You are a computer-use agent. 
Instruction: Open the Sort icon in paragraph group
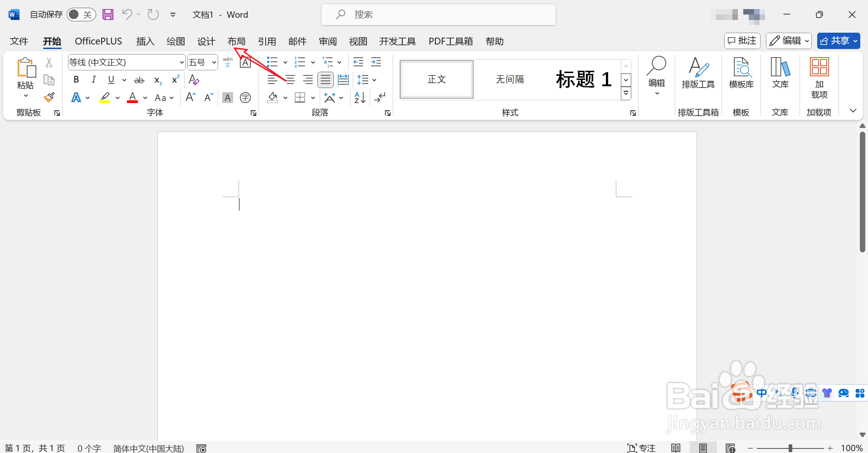(359, 97)
